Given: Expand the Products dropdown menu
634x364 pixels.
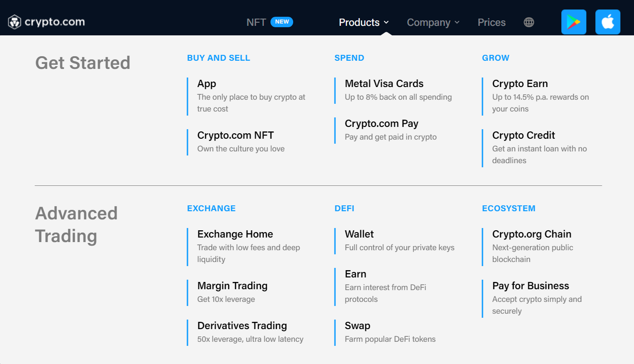Looking at the screenshot, I should pos(359,22).
